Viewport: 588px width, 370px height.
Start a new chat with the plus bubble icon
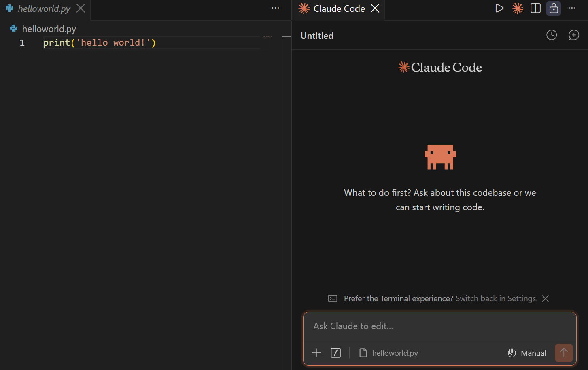point(574,35)
